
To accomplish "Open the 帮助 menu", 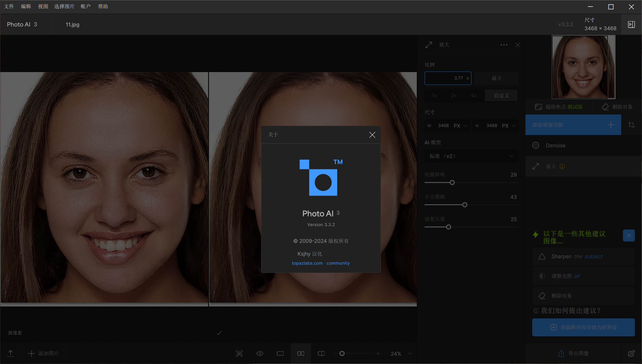I will 103,6.
